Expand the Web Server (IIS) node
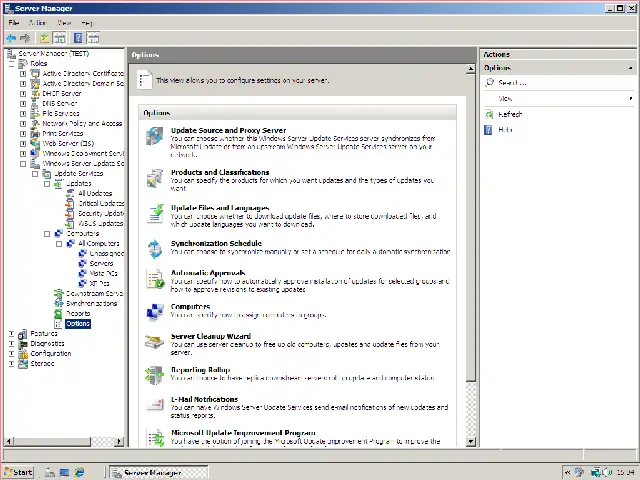This screenshot has width=640, height=480. click(x=23, y=144)
